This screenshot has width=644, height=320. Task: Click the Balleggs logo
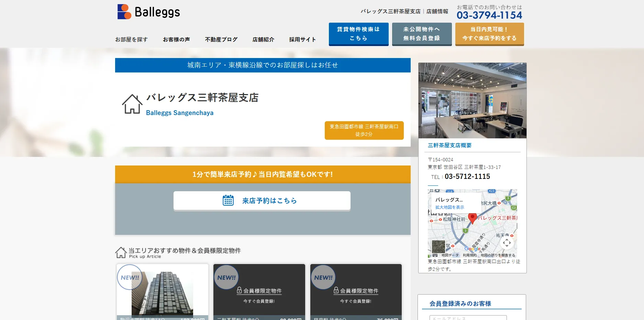click(148, 12)
